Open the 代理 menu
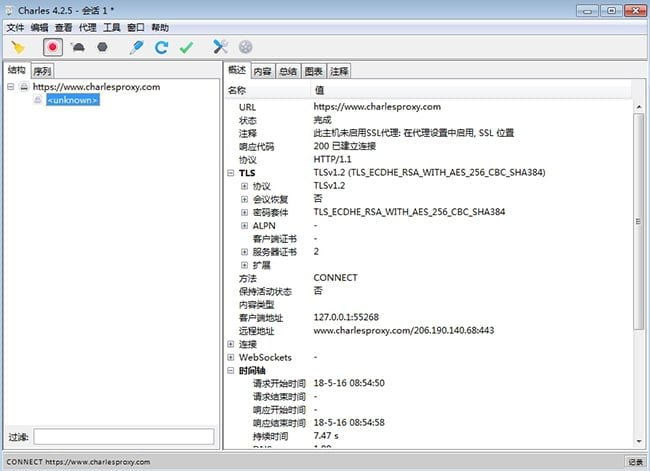The image size is (650, 471). (x=87, y=28)
